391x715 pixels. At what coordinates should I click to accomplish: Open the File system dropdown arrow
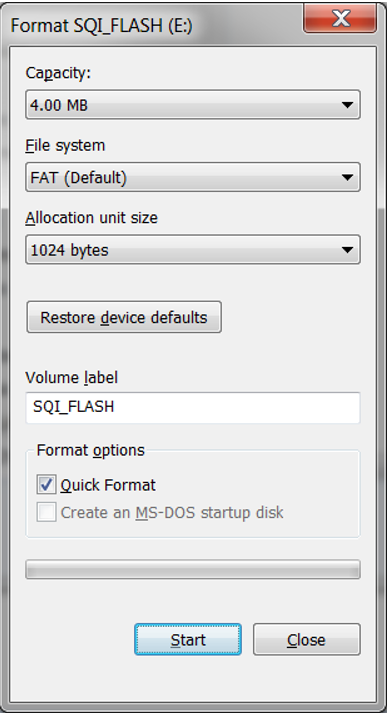pos(347,177)
